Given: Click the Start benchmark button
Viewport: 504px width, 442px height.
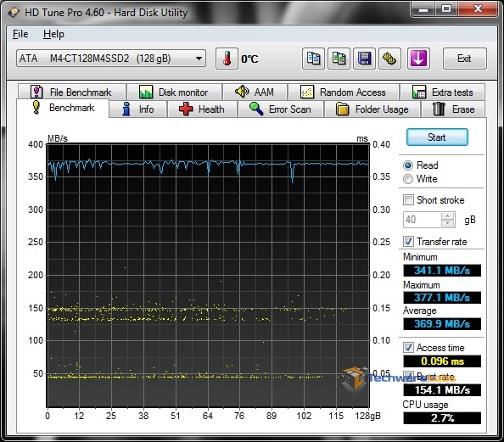Looking at the screenshot, I should coord(437,137).
